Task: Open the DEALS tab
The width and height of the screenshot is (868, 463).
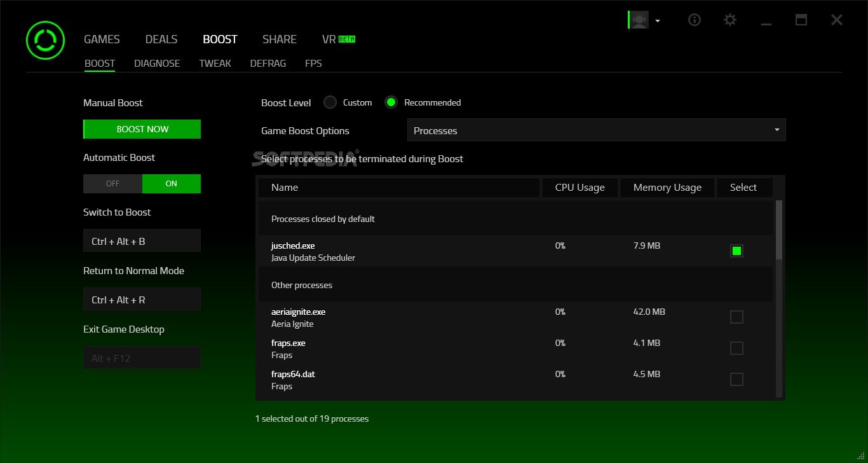Action: point(161,39)
